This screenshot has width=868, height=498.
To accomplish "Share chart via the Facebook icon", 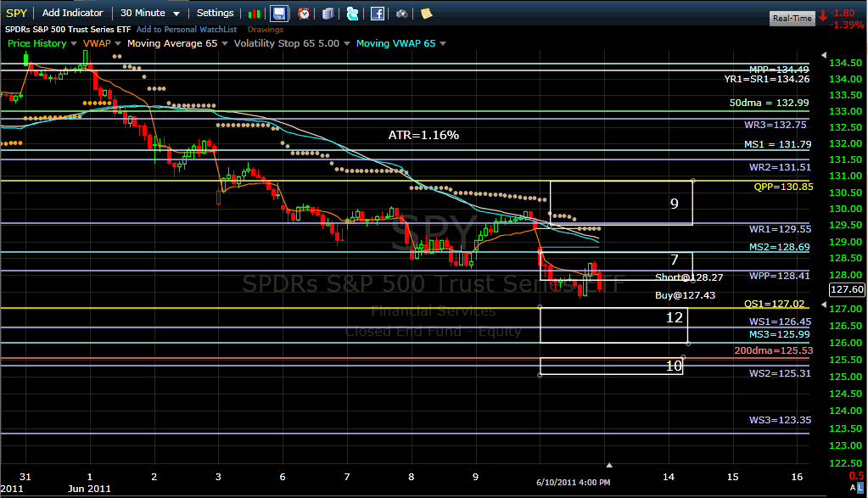I will [x=377, y=13].
